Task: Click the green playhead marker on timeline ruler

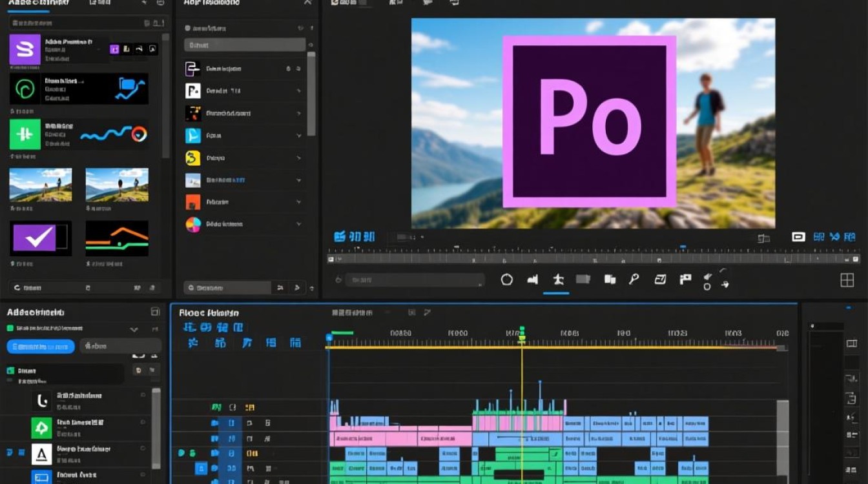Action: point(522,333)
